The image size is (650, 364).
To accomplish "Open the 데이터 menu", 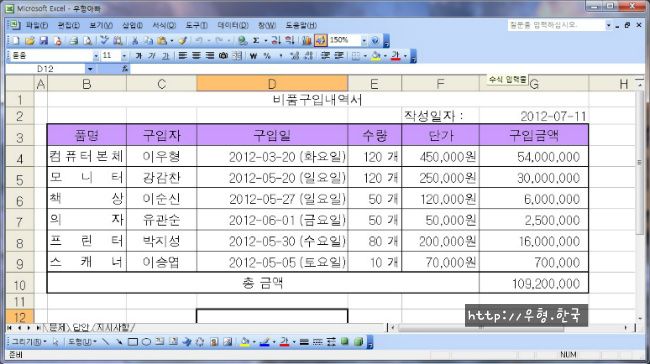I will [233, 25].
